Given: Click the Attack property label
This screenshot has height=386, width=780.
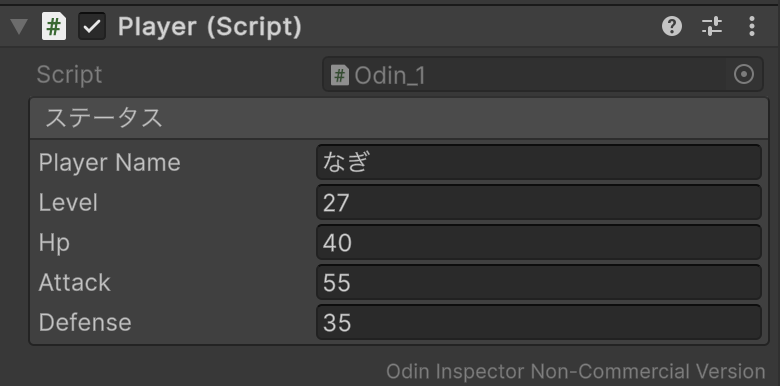Looking at the screenshot, I should pyautogui.click(x=75, y=283).
